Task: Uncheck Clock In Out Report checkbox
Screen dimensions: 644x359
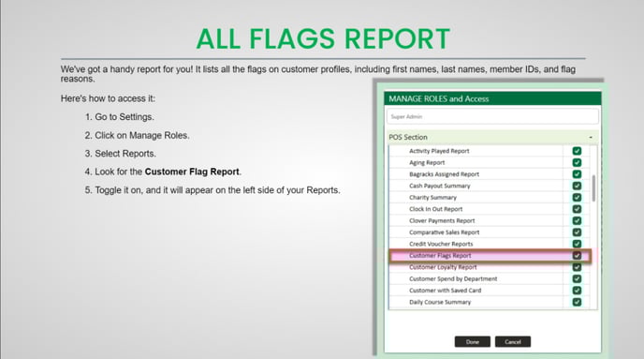Action: 577,209
